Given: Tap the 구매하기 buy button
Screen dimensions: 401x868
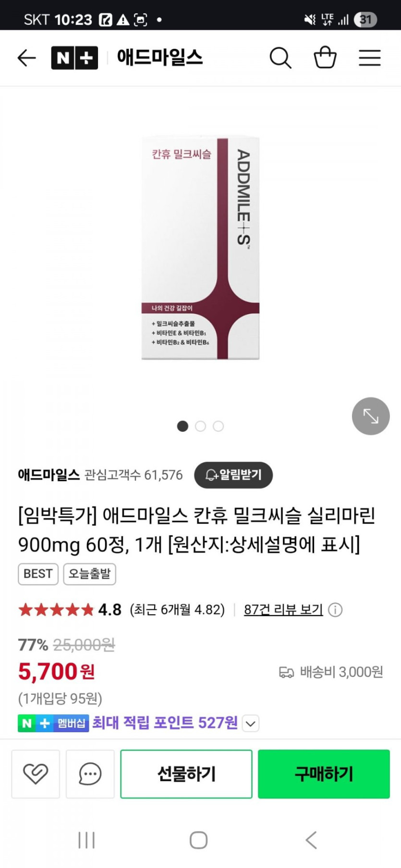Looking at the screenshot, I should point(324,774).
